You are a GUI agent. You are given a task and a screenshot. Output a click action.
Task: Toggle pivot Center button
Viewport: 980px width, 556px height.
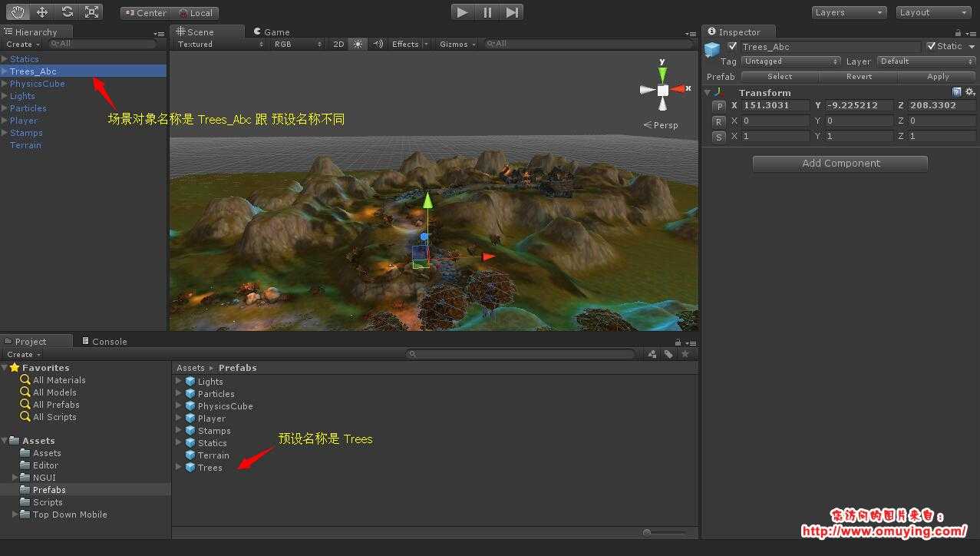point(145,13)
